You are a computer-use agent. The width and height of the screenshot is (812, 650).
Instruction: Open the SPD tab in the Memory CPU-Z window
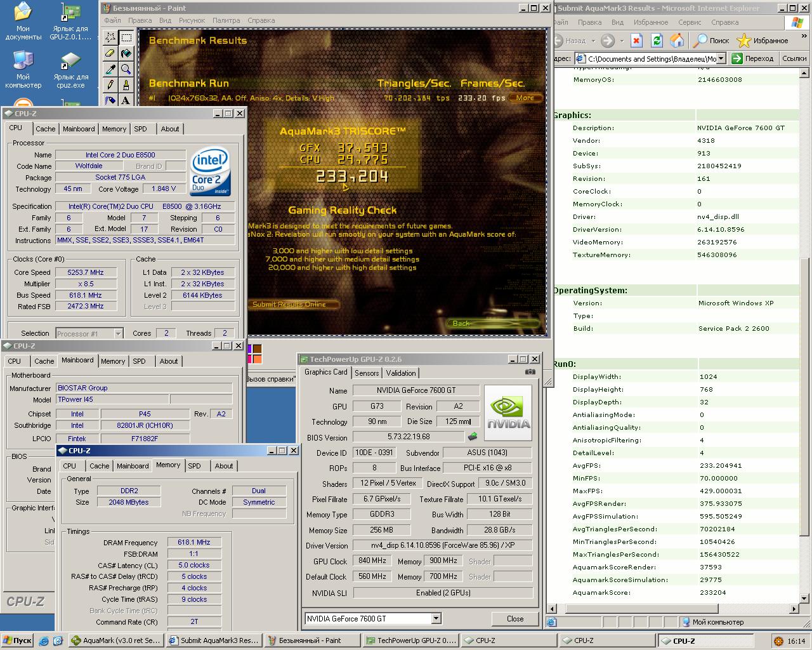click(x=195, y=466)
